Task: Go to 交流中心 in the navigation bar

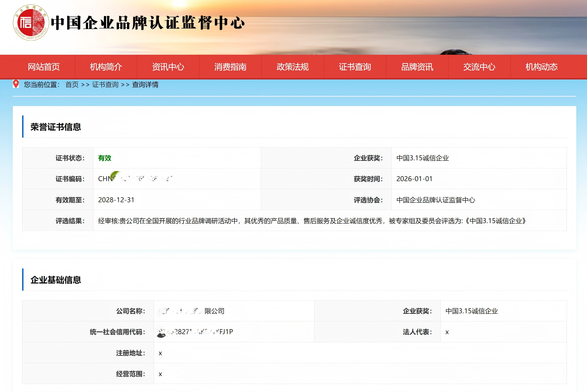Action: (479, 67)
